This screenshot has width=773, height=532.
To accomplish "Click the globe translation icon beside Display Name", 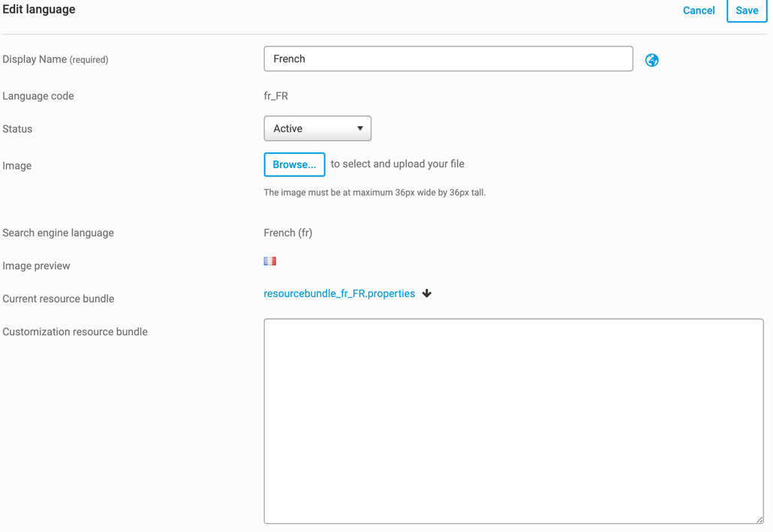I will pos(651,60).
